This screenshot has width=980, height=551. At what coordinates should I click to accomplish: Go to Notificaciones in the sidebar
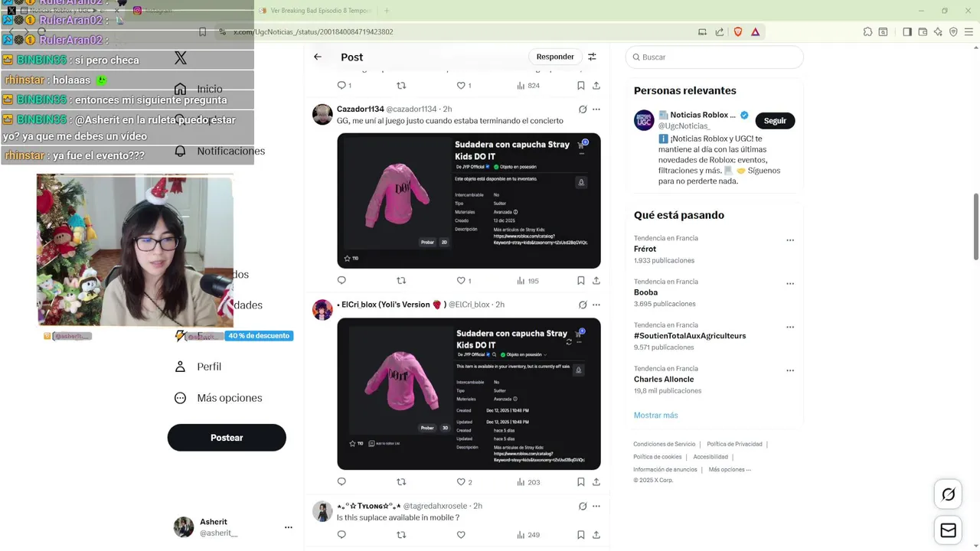pyautogui.click(x=220, y=151)
